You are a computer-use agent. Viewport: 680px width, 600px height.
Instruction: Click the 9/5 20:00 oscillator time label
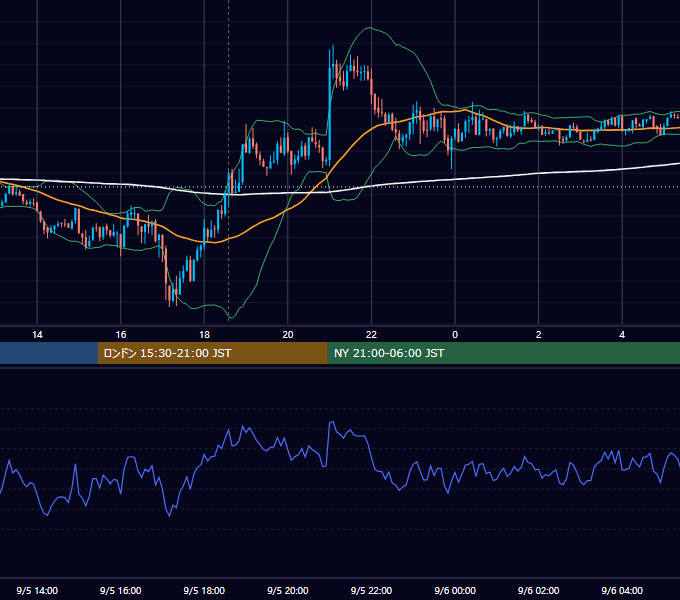tap(288, 590)
